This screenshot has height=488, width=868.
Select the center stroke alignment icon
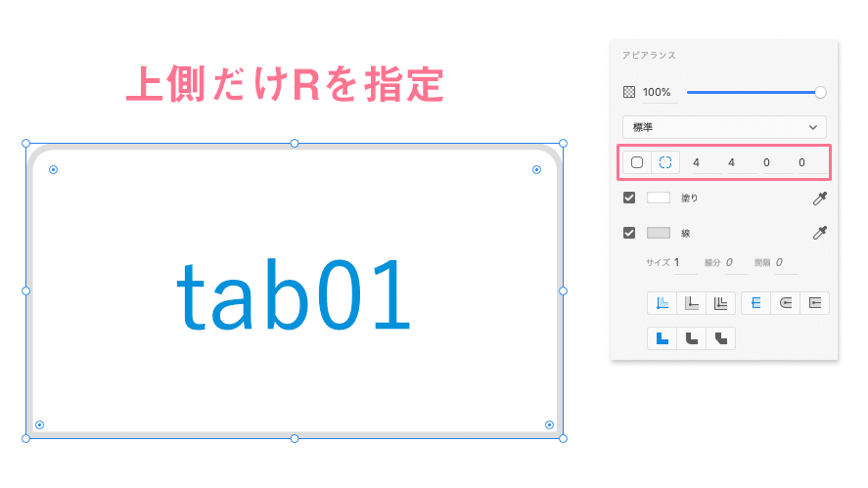point(721,303)
